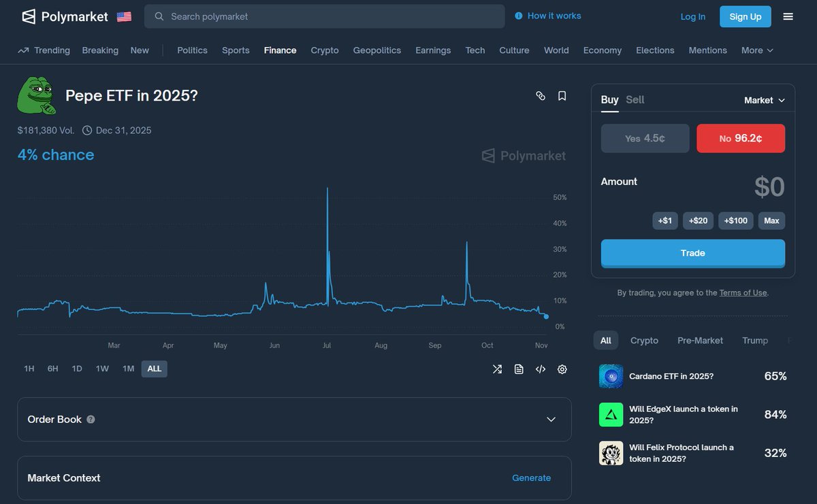
Task: Open the Terms of Use link
Action: point(743,292)
